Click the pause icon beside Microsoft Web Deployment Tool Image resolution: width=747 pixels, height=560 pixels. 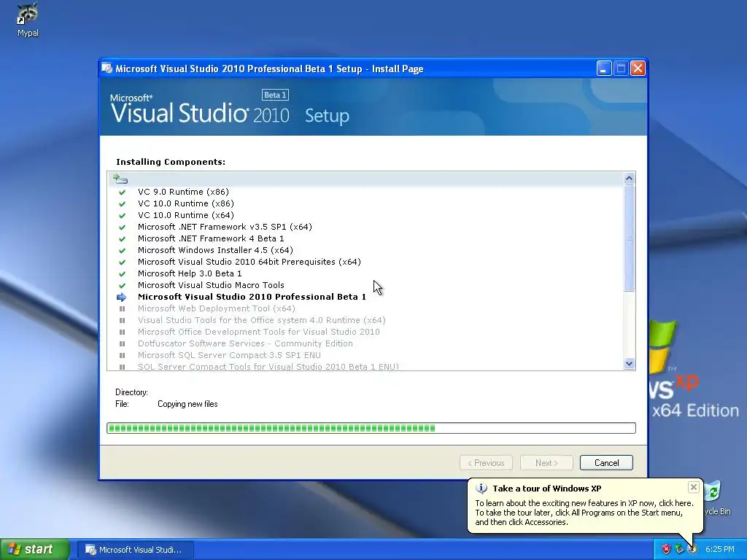[x=122, y=308]
